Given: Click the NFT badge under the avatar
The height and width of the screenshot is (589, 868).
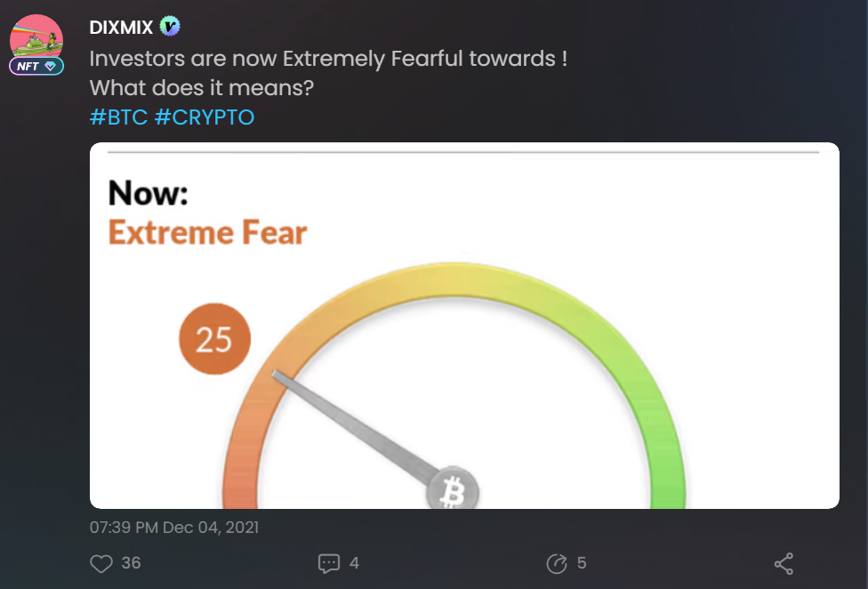Looking at the screenshot, I should pyautogui.click(x=36, y=66).
